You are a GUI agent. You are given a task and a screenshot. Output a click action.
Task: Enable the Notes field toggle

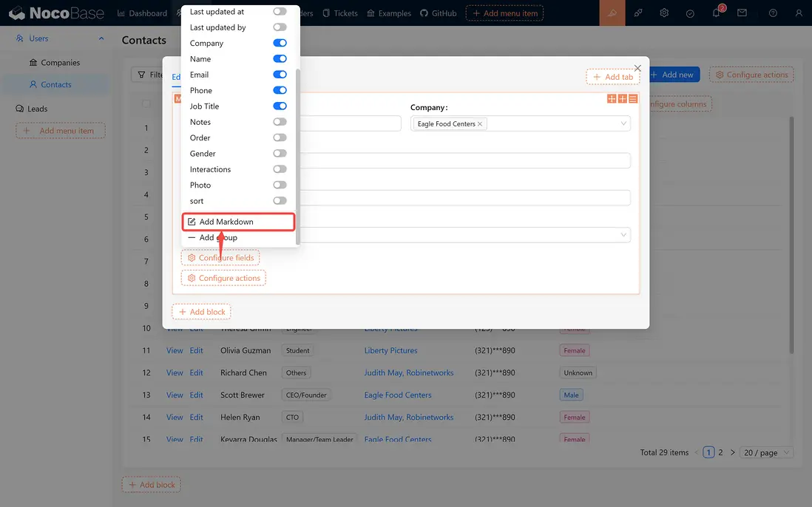tap(280, 121)
